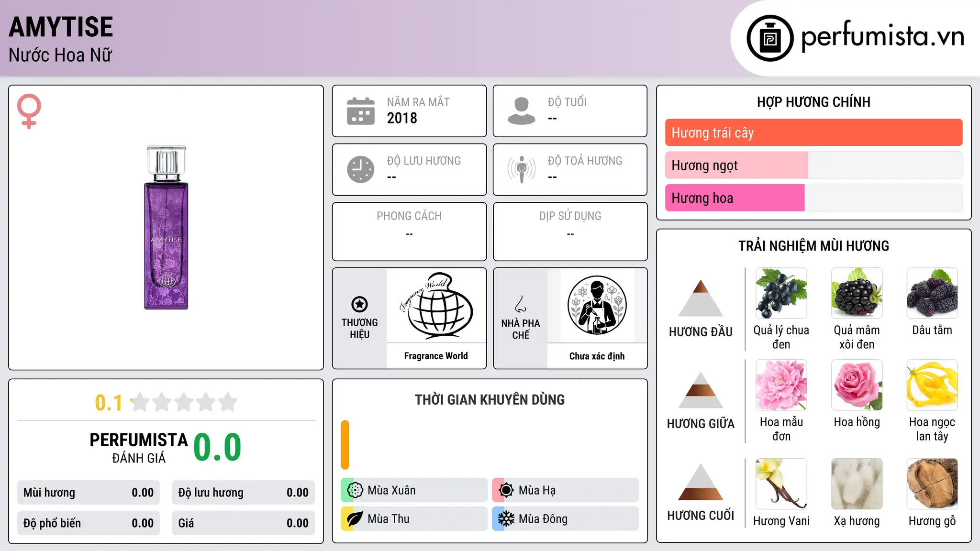Click the Hương Cuối pyramid icon
Viewport: 980px width, 551px height.
[x=701, y=482]
